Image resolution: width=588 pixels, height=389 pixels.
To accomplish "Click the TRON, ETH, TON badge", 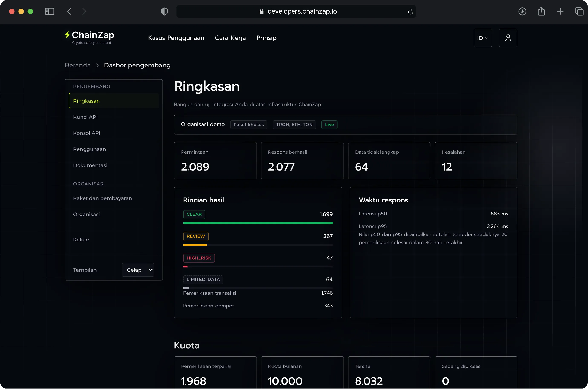I will click(x=294, y=125).
